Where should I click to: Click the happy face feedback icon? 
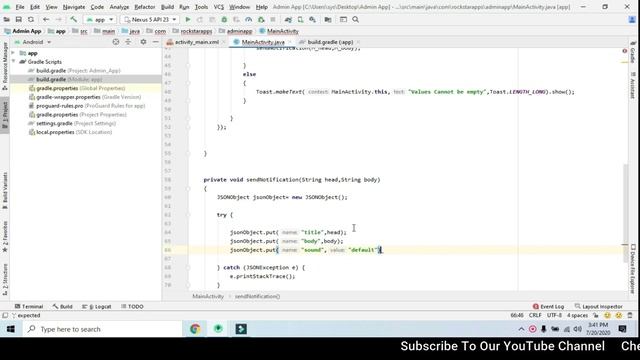(x=608, y=316)
